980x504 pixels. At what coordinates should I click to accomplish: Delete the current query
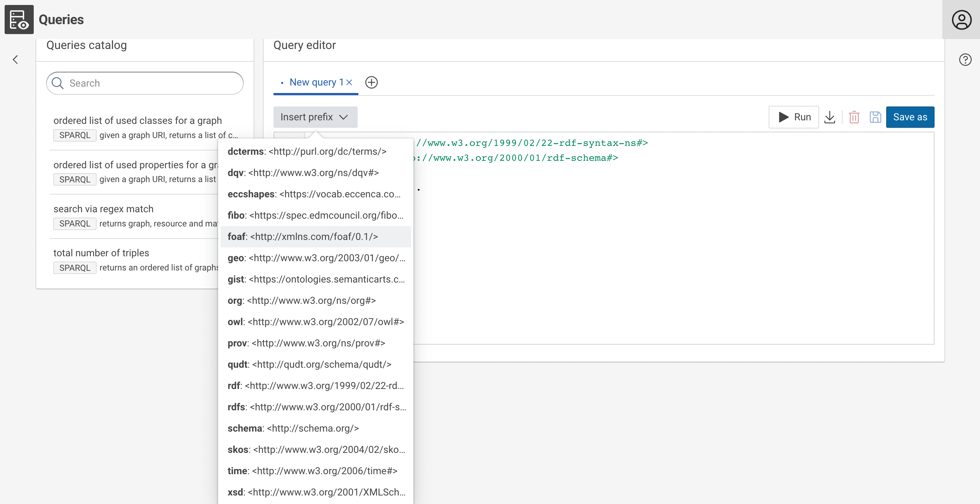click(x=854, y=117)
